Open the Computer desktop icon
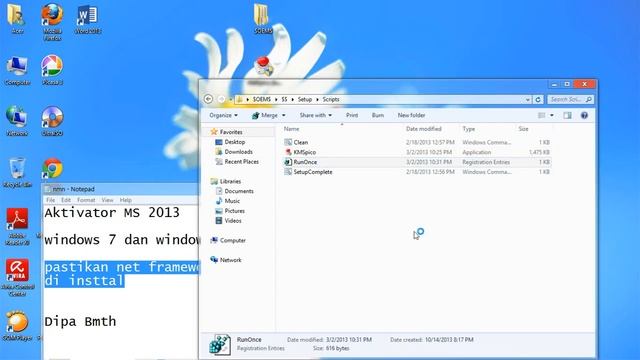640x360 pixels. click(x=17, y=70)
